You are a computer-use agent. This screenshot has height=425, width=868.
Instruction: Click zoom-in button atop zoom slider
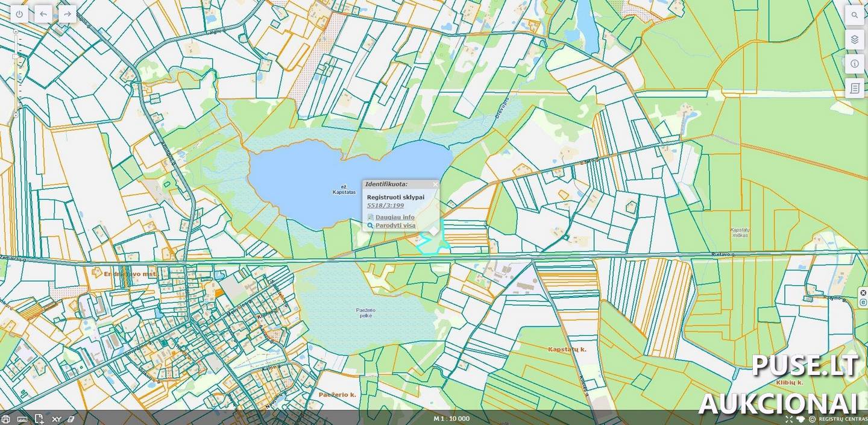[15, 31]
